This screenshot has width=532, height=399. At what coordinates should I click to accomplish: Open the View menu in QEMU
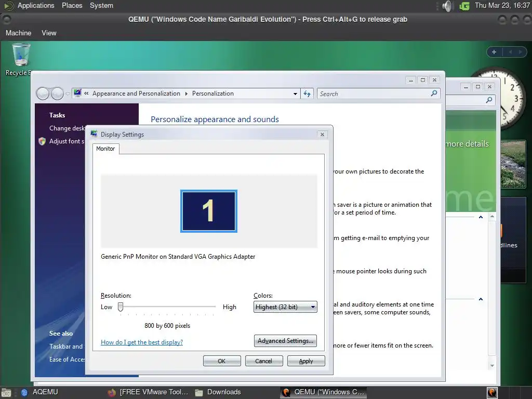[49, 33]
